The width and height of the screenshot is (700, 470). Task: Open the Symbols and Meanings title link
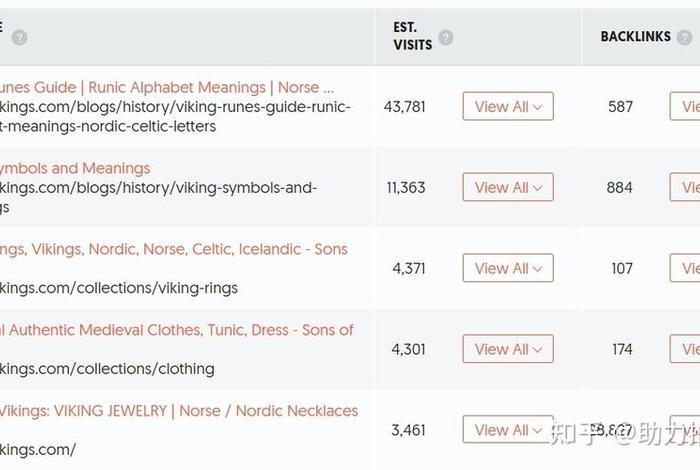point(75,168)
